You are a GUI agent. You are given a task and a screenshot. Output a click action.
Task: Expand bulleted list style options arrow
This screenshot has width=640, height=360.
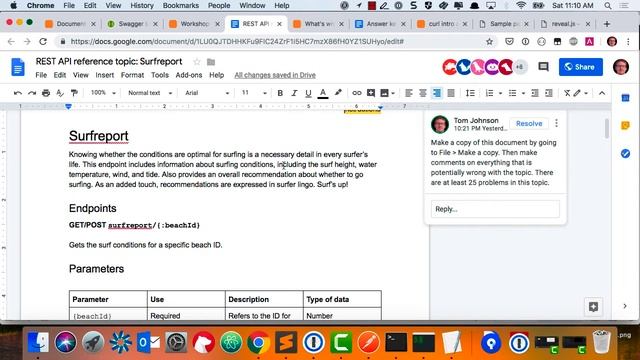click(523, 93)
